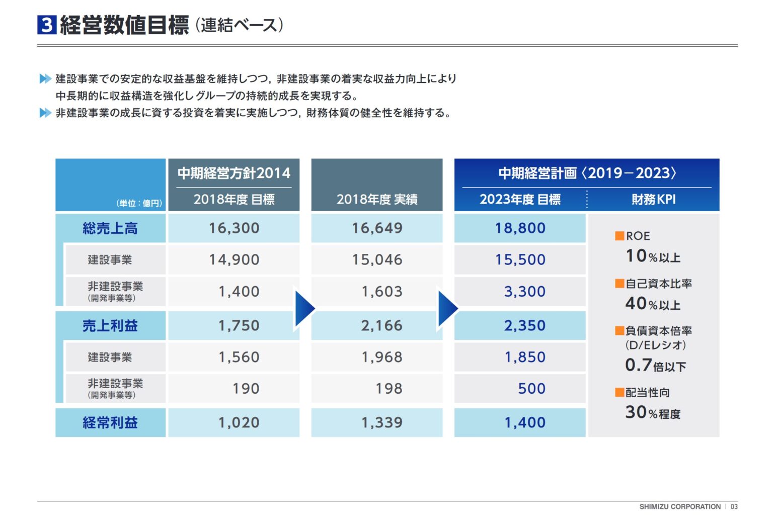Click the value 15,500
Viewport: 773px width, 532px height.
520,260
